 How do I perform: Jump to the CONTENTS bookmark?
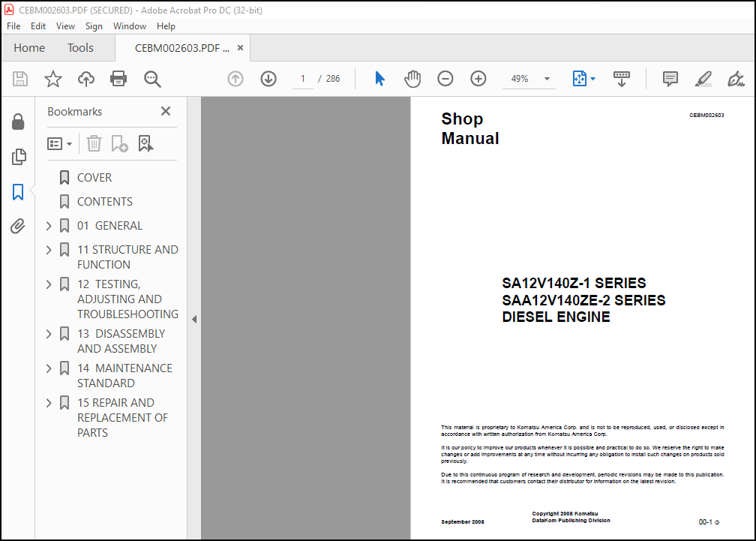tap(105, 202)
